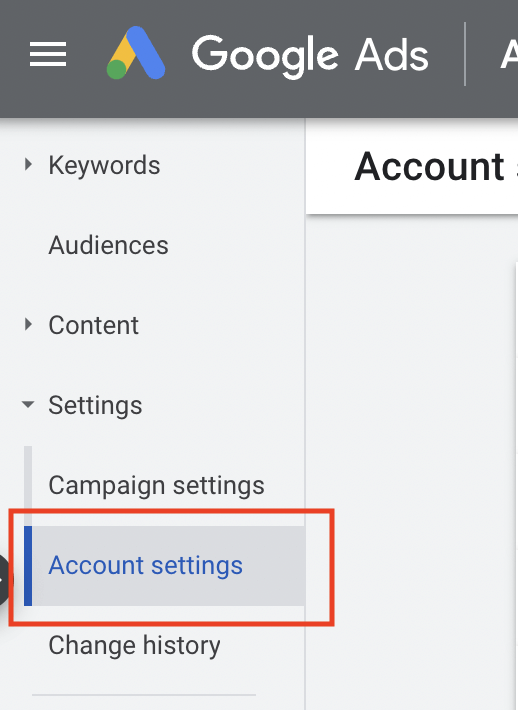The width and height of the screenshot is (518, 710).
Task: Expand the Content disclosure triangle
Action: [x=28, y=324]
